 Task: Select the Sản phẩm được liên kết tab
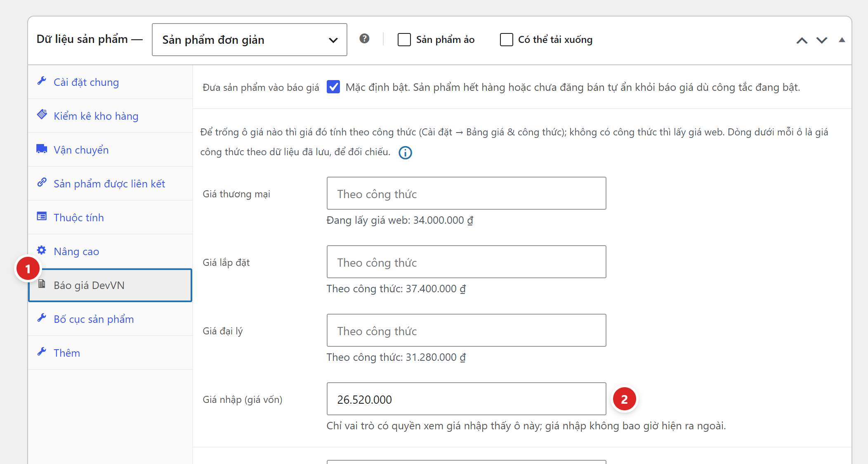(x=110, y=184)
